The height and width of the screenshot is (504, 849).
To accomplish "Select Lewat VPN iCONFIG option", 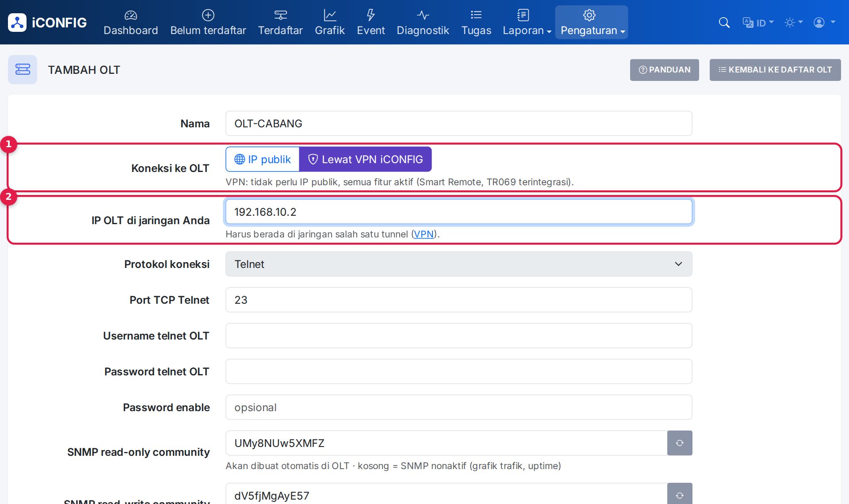I will point(365,159).
